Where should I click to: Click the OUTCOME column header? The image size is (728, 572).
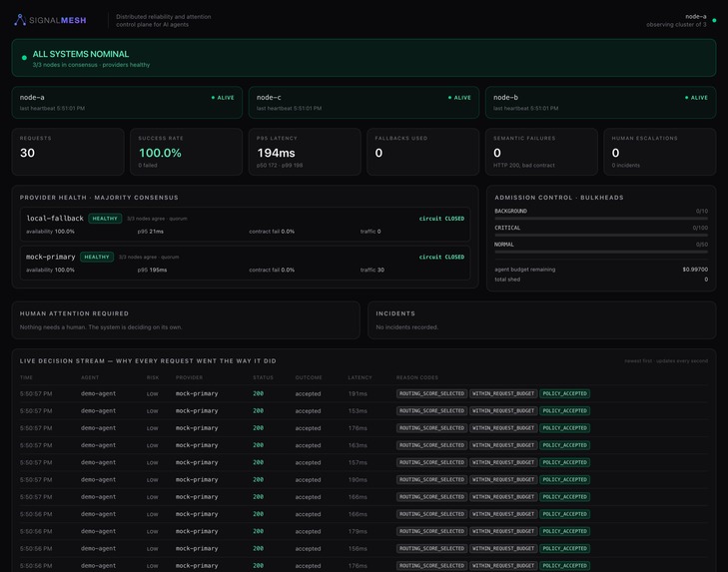pos(309,377)
